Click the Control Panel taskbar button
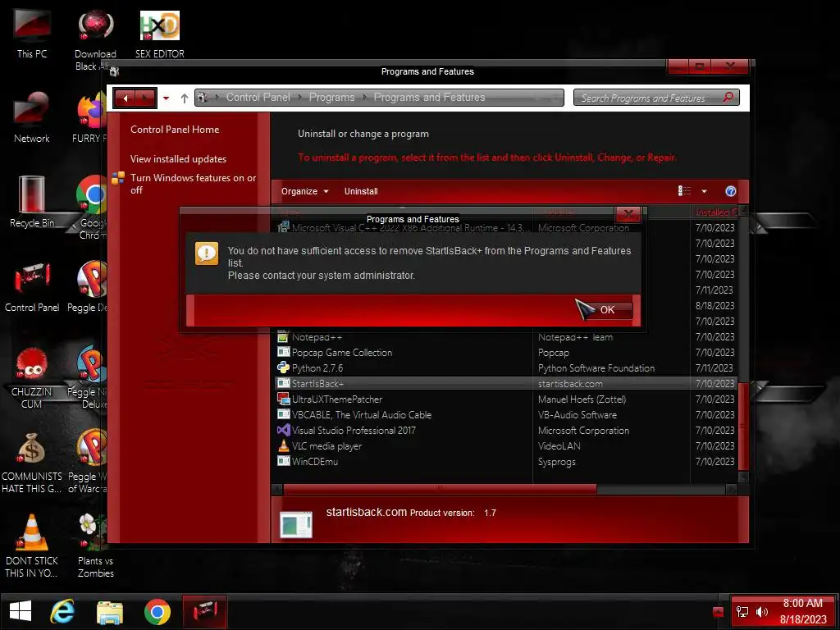 pyautogui.click(x=204, y=612)
